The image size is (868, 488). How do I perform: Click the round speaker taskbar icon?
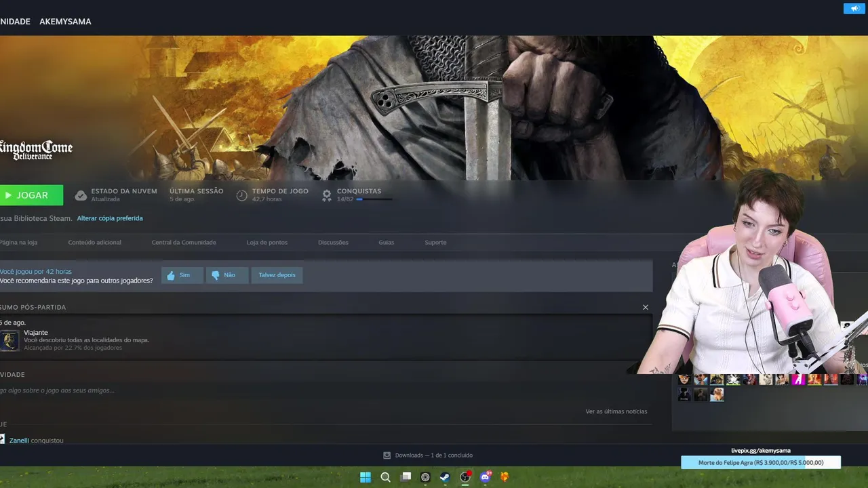coord(425,477)
